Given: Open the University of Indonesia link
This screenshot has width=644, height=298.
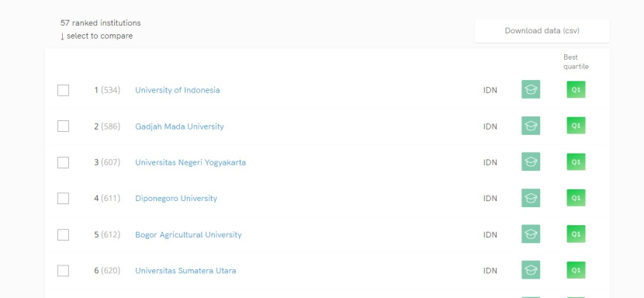Looking at the screenshot, I should [178, 90].
